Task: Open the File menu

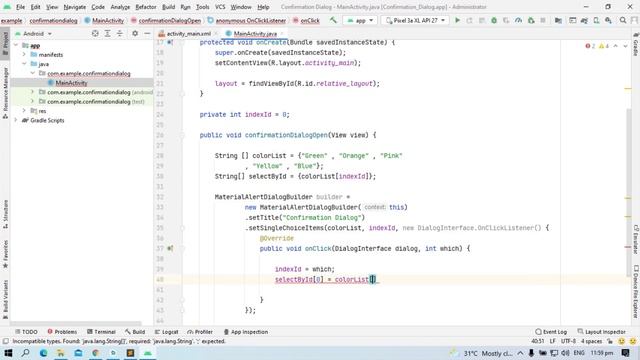Action: tap(20, 7)
